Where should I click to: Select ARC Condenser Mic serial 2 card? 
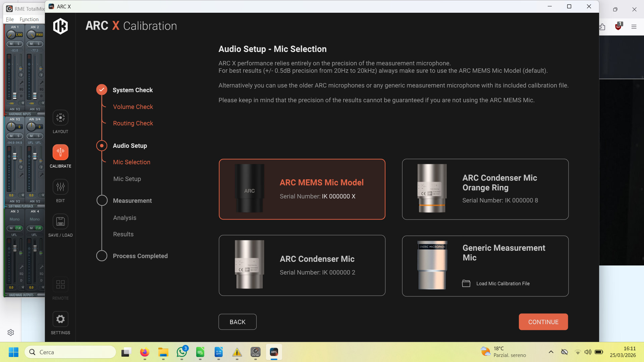(302, 265)
